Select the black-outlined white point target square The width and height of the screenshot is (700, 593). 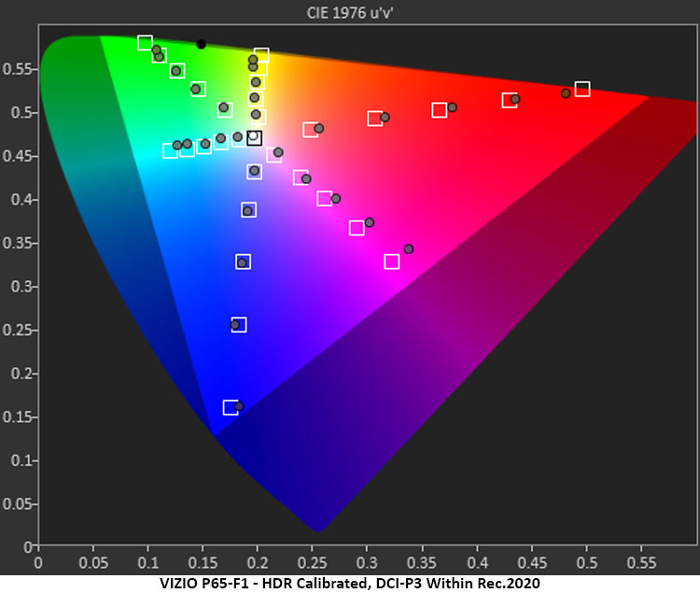coord(254,138)
